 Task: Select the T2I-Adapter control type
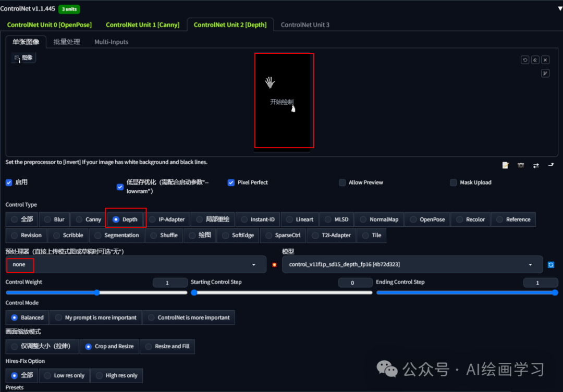pos(331,236)
